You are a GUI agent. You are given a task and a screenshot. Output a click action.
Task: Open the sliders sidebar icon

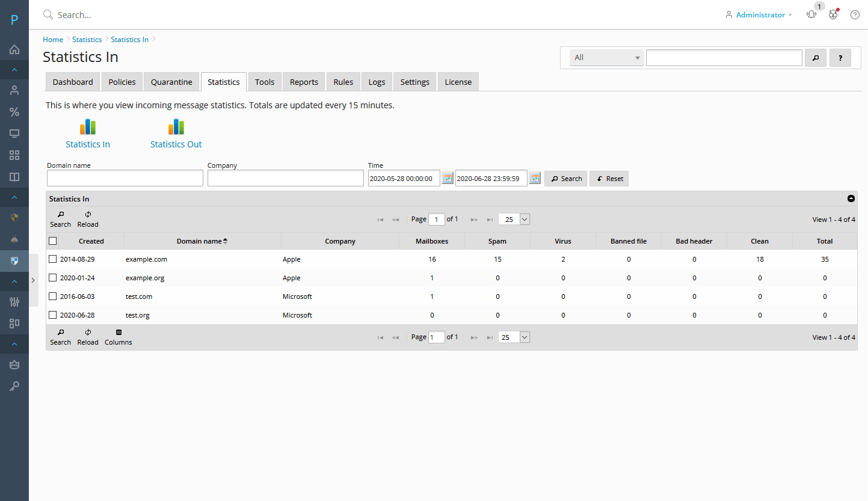[x=14, y=302]
